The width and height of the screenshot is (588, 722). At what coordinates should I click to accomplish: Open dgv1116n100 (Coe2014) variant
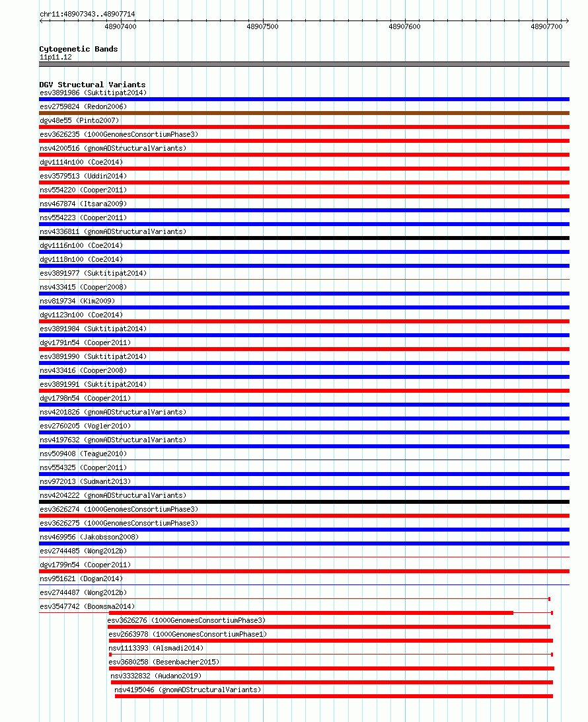(81, 245)
